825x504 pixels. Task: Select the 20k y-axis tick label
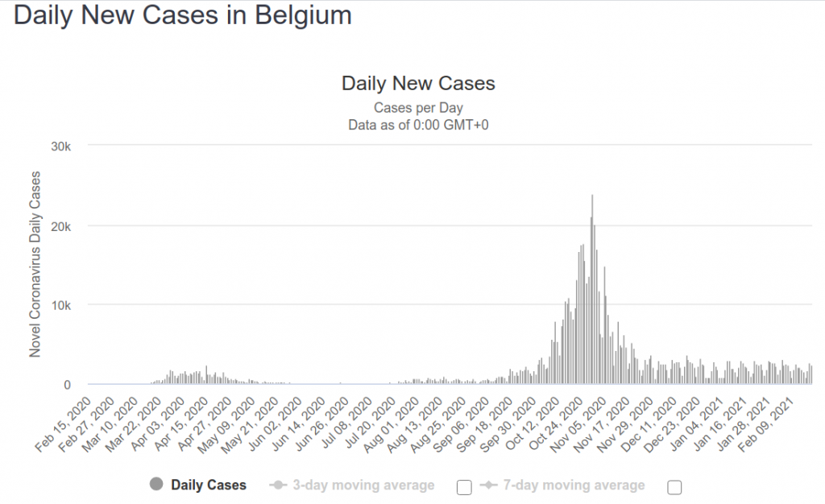coord(61,225)
